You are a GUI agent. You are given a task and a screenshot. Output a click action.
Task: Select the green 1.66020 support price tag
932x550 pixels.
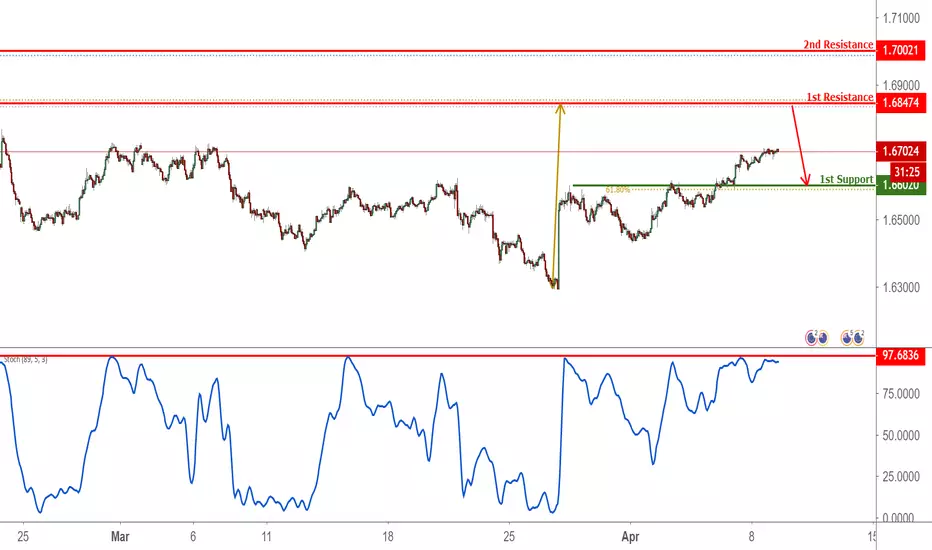900,187
